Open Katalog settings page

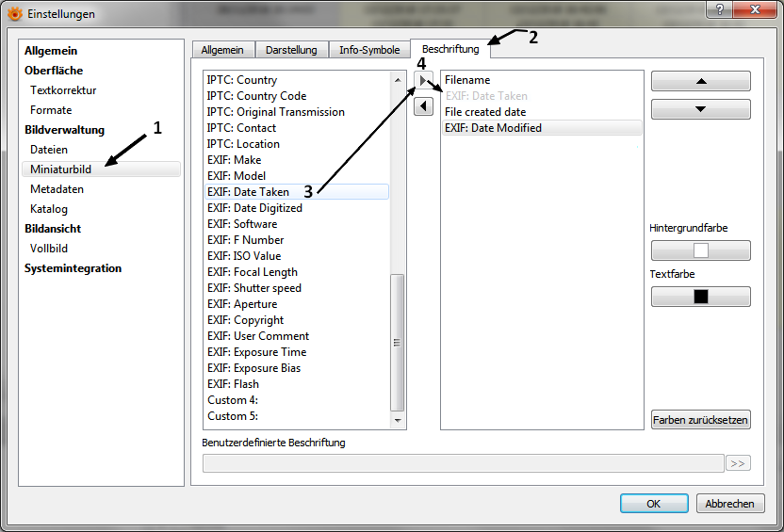(49, 209)
